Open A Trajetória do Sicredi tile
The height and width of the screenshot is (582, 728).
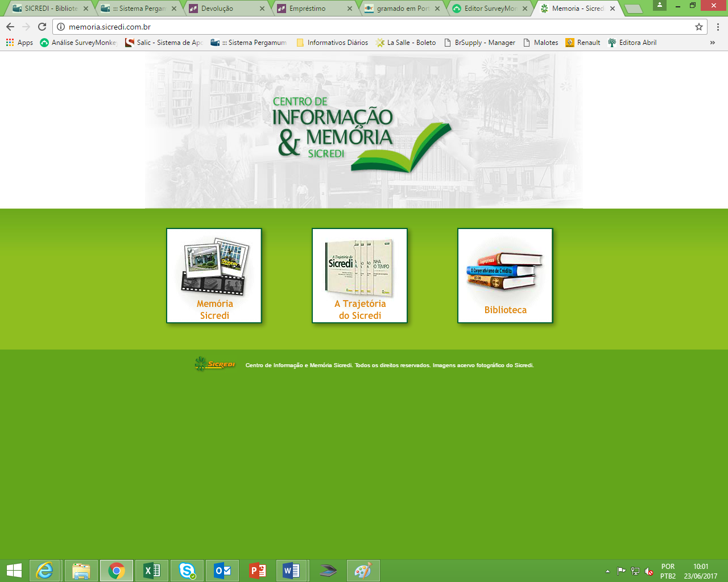359,276
